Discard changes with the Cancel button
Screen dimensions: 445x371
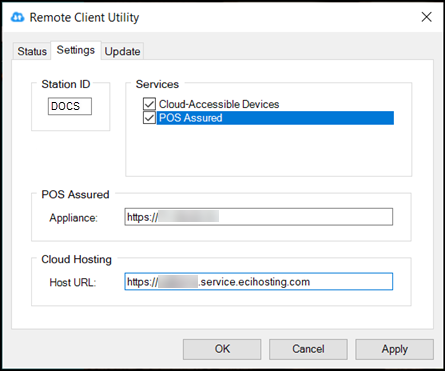point(308,349)
